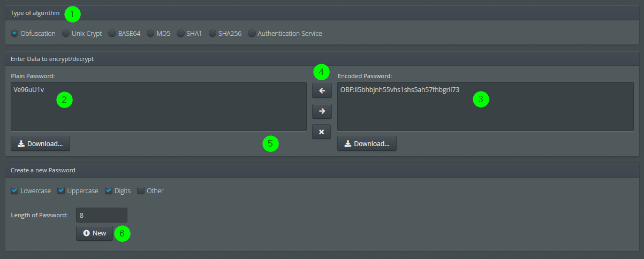Viewport: 644px width, 259px height.
Task: Select the Authentication Service option
Action: click(252, 33)
